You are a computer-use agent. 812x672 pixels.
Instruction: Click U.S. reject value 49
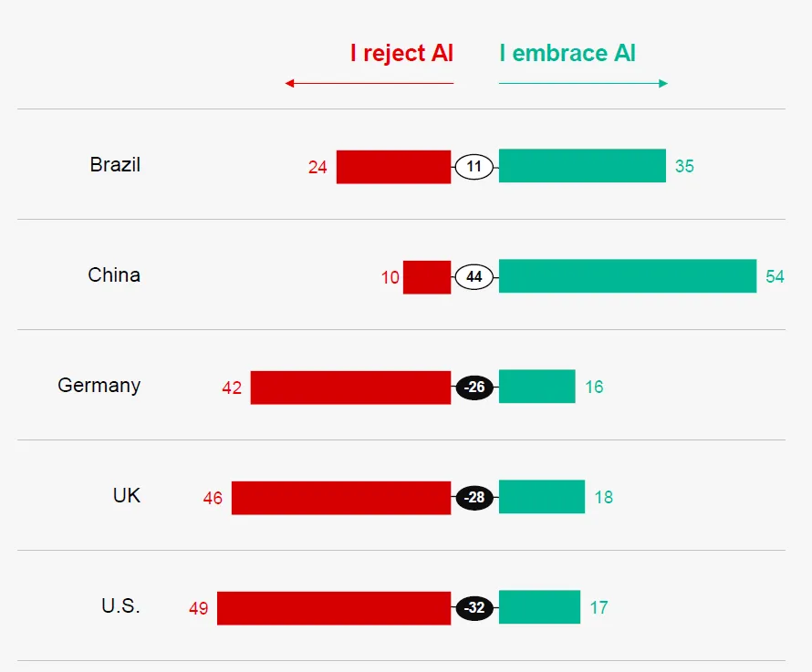(199, 608)
